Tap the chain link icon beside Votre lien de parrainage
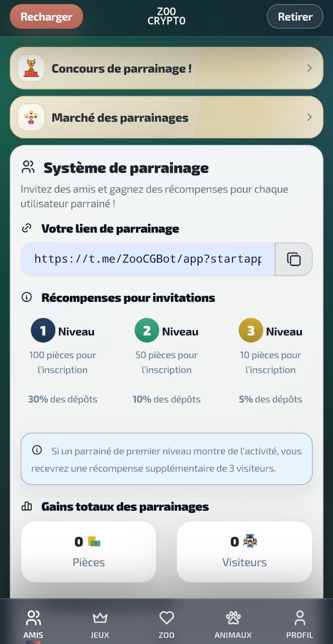 click(x=27, y=228)
